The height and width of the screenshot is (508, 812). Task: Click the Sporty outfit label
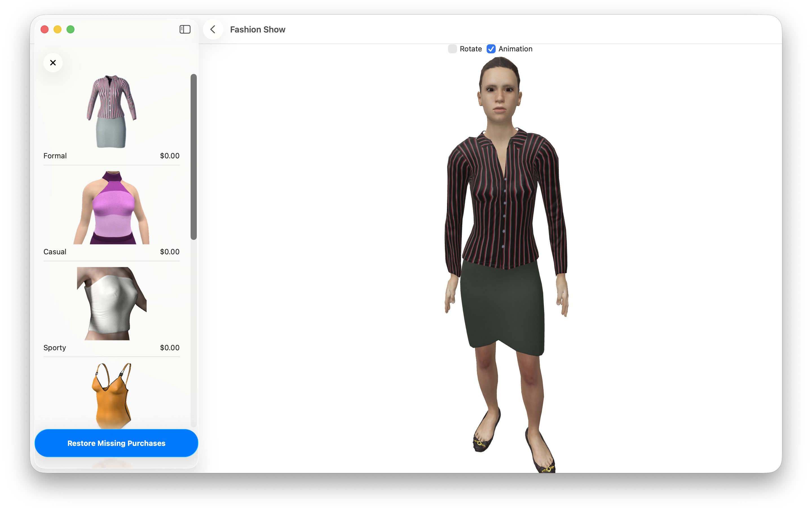click(55, 348)
